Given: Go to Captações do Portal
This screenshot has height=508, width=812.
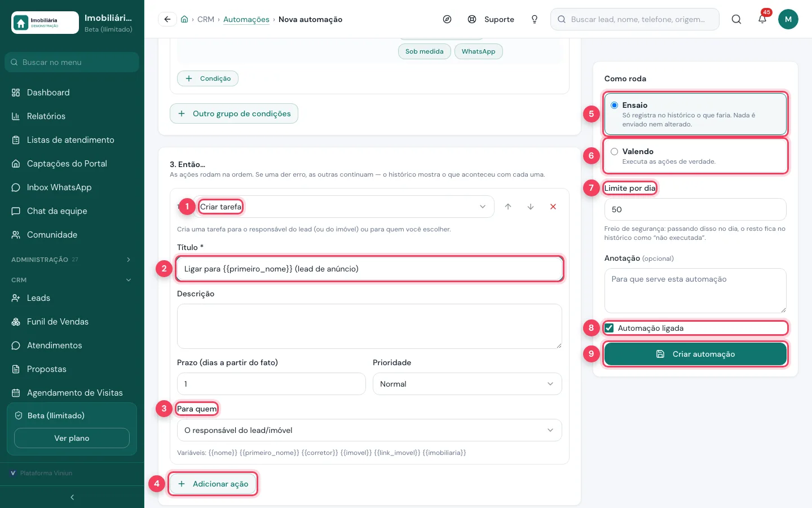Looking at the screenshot, I should pos(72,164).
